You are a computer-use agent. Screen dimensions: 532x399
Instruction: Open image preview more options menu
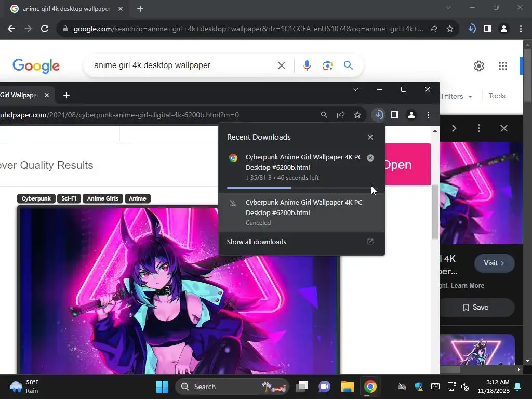(x=478, y=128)
